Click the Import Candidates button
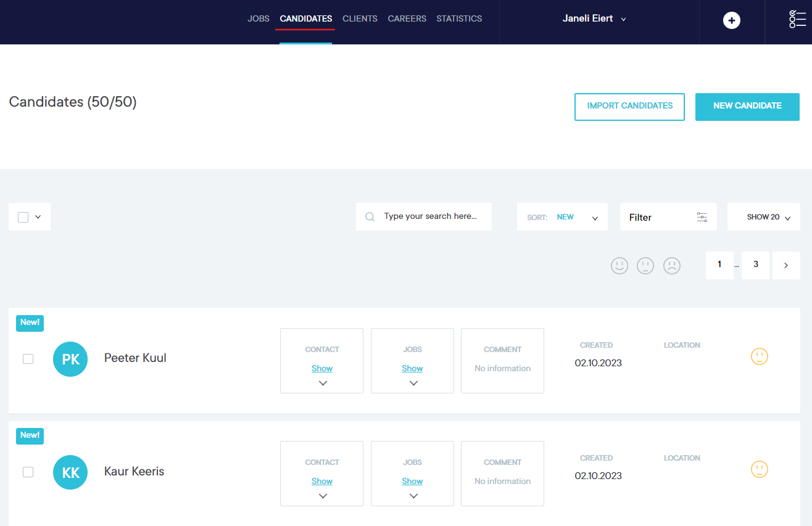Viewport: 812px width, 526px height. [629, 106]
